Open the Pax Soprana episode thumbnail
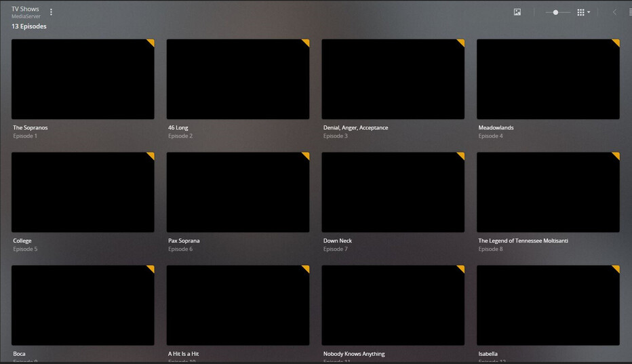 (238, 193)
